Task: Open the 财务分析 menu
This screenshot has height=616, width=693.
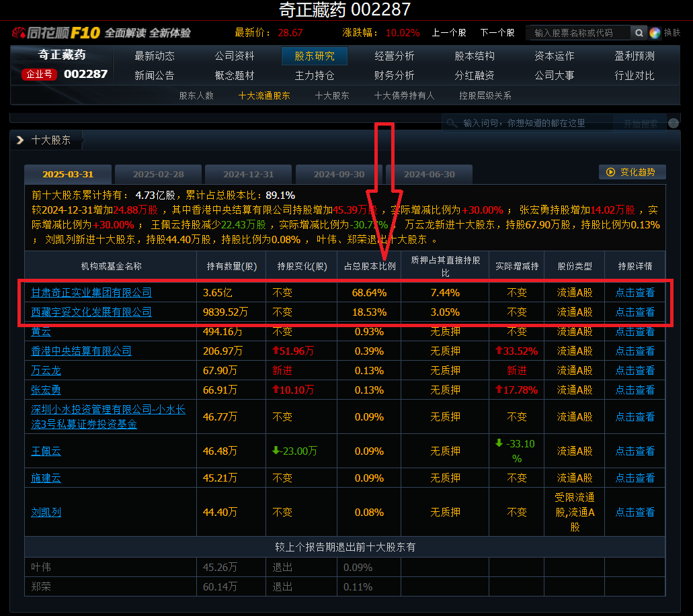Action: tap(395, 75)
